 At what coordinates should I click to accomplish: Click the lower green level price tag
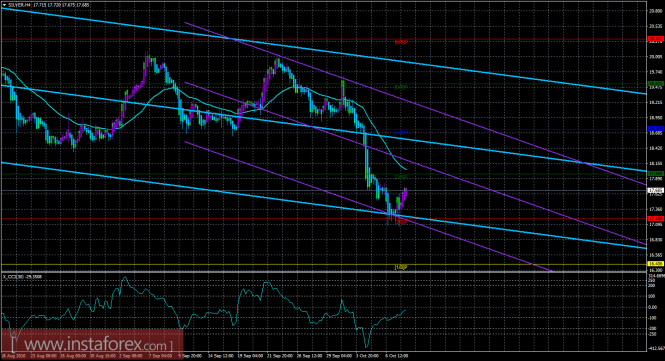pos(656,174)
